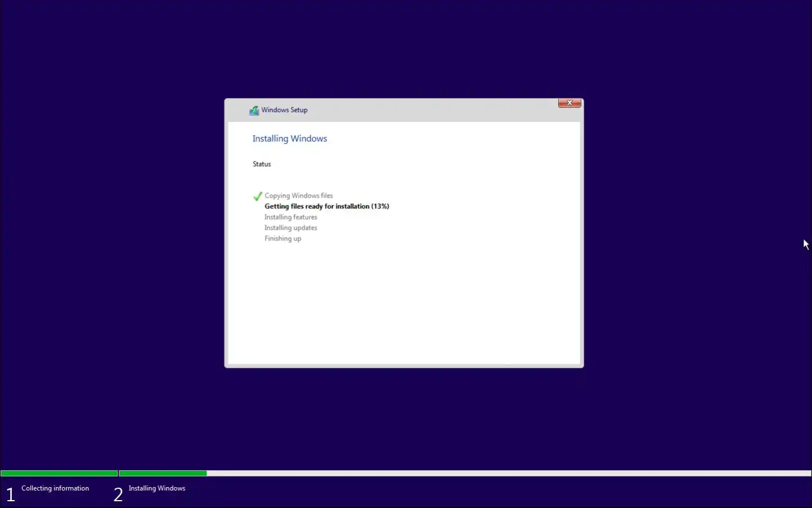Click 'Getting files ready for installation (13%)'
This screenshot has height=508, width=812.
coord(327,206)
